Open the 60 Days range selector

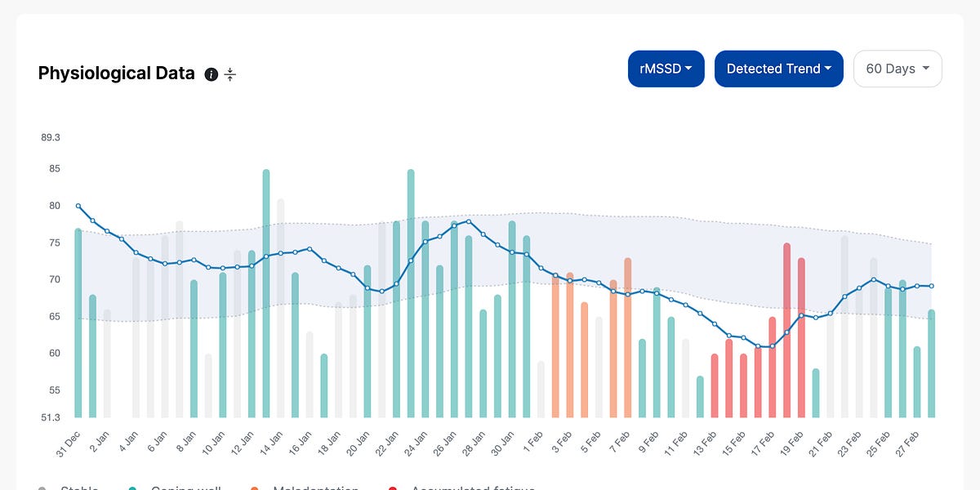coord(897,69)
